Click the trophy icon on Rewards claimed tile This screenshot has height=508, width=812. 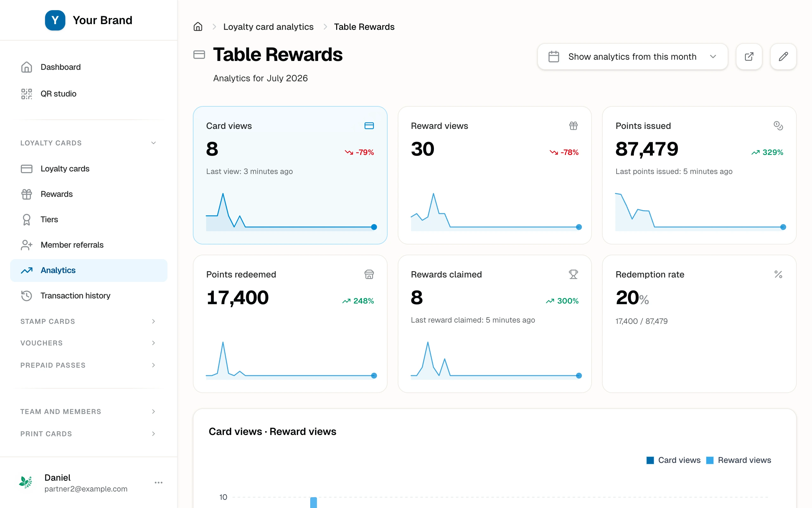(573, 275)
